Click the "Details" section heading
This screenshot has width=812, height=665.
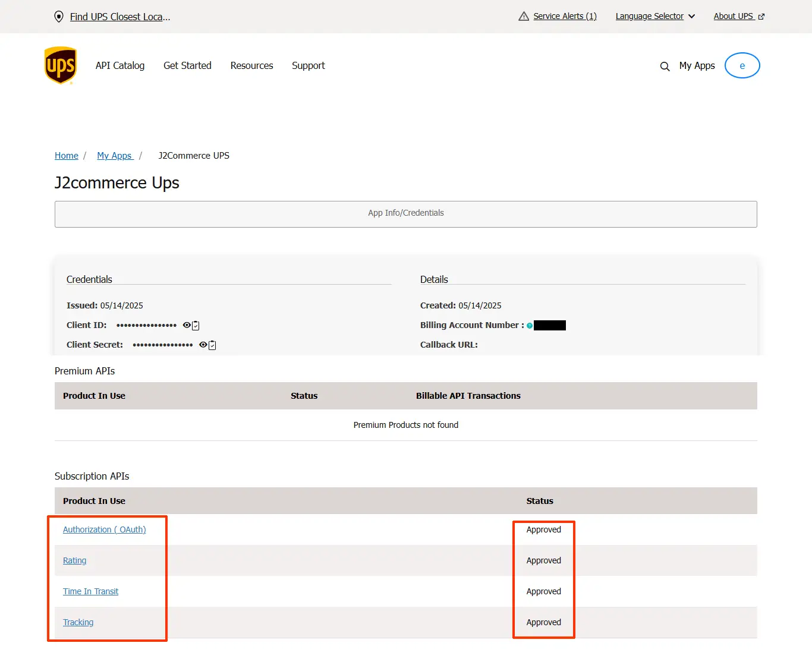[434, 279]
